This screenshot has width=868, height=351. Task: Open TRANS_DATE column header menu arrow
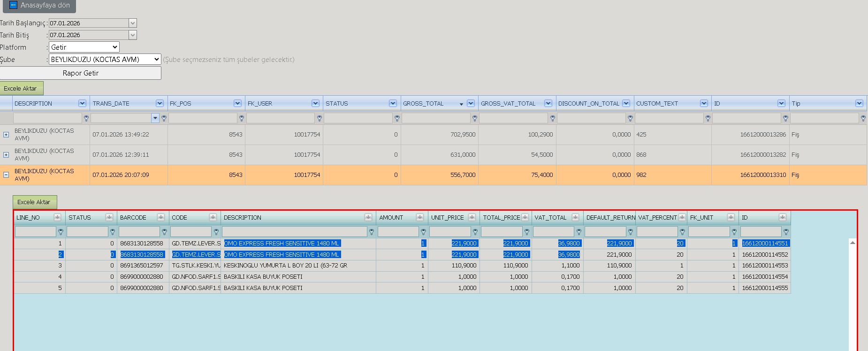(x=160, y=103)
